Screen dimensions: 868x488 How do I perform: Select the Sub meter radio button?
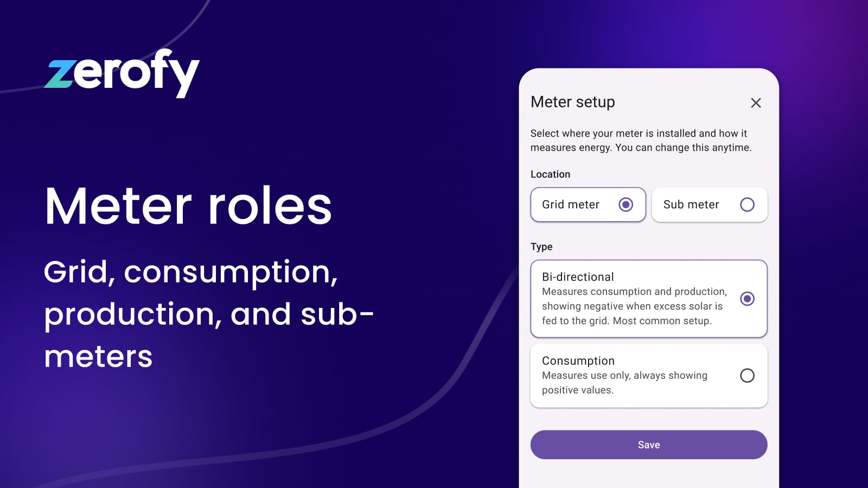[747, 204]
